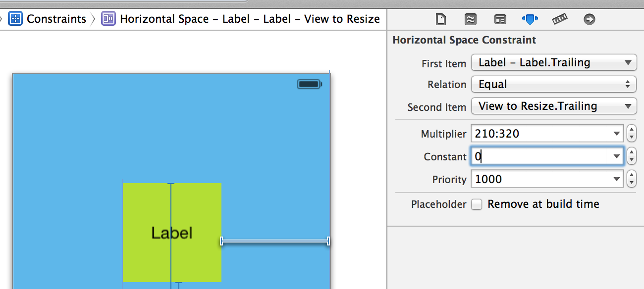Click the Constraints breadcrumb icon
The image size is (644, 289).
pyautogui.click(x=15, y=19)
